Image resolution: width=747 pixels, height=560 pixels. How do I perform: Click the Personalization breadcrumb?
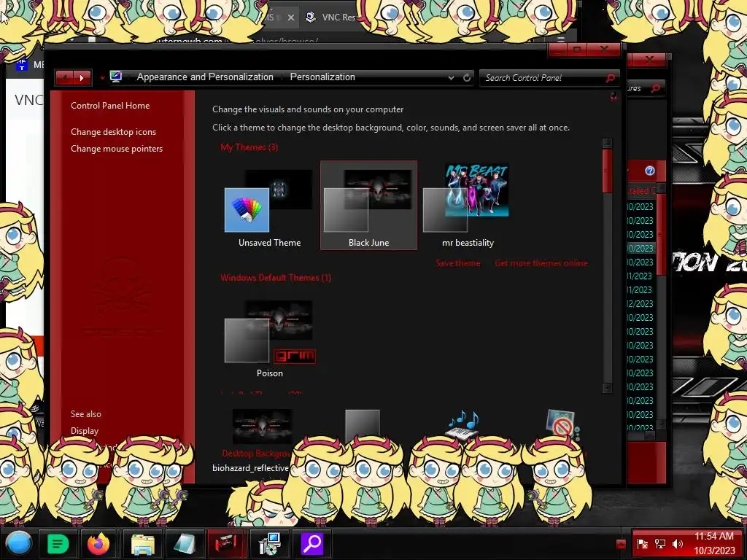coord(322,77)
